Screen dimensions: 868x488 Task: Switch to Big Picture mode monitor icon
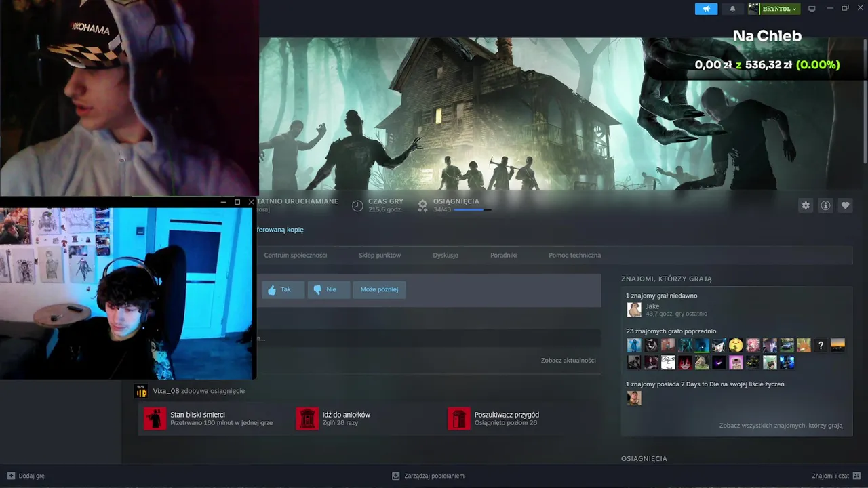tap(812, 9)
